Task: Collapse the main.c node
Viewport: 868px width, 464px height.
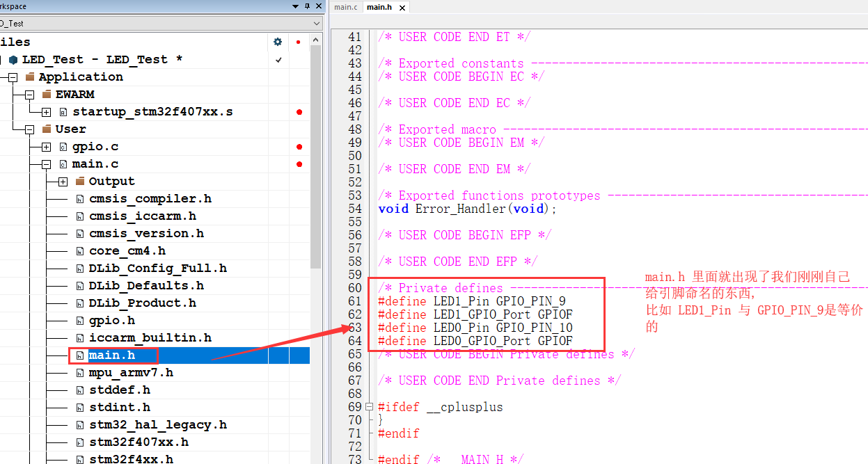Action: pyautogui.click(x=46, y=164)
